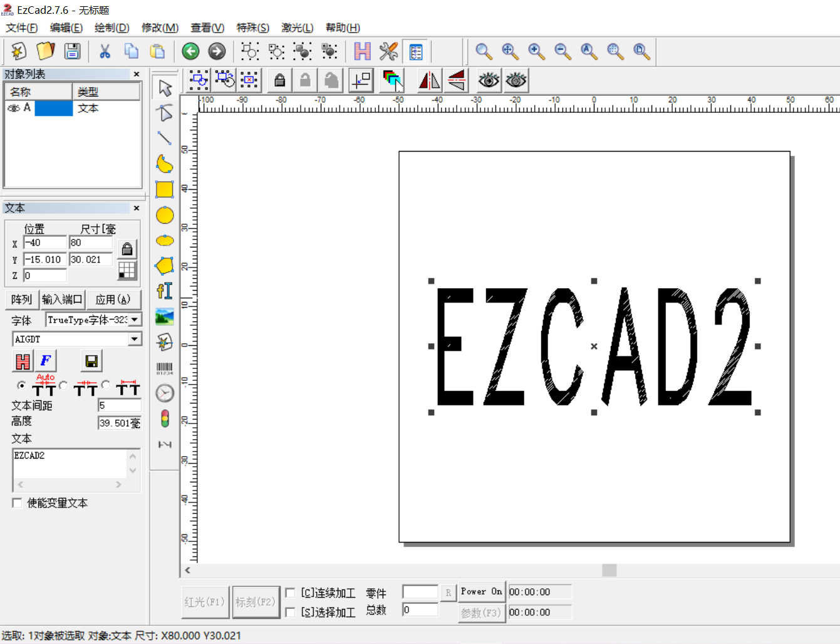Screen dimensions: 840x644
Task: Cut the selection using the scissors icon
Action: click(105, 51)
